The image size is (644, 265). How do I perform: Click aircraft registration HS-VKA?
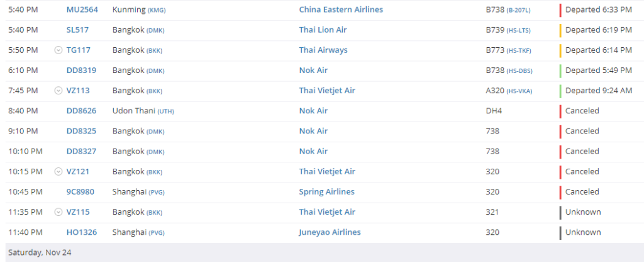(x=519, y=91)
